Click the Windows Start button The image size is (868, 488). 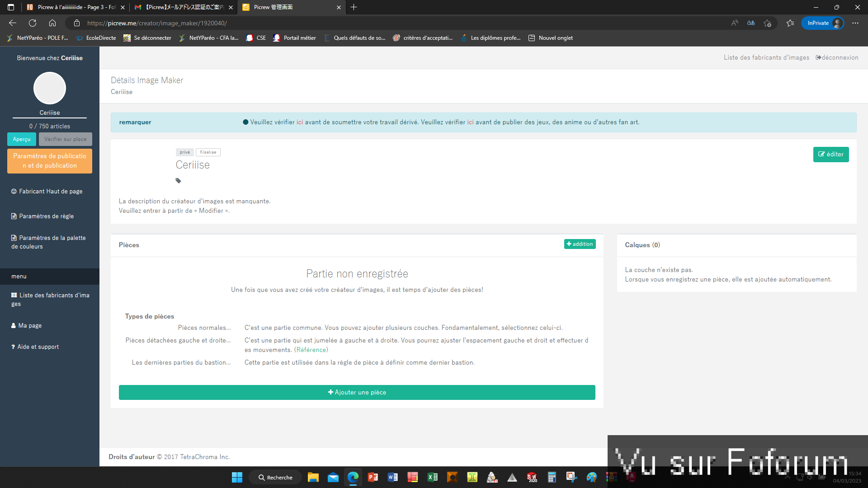(237, 477)
